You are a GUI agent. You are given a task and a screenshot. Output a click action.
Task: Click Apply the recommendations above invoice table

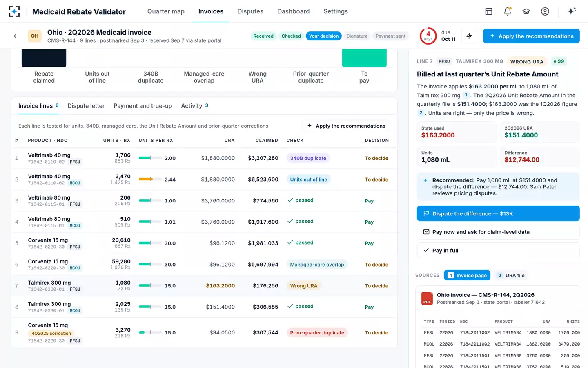coord(346,126)
